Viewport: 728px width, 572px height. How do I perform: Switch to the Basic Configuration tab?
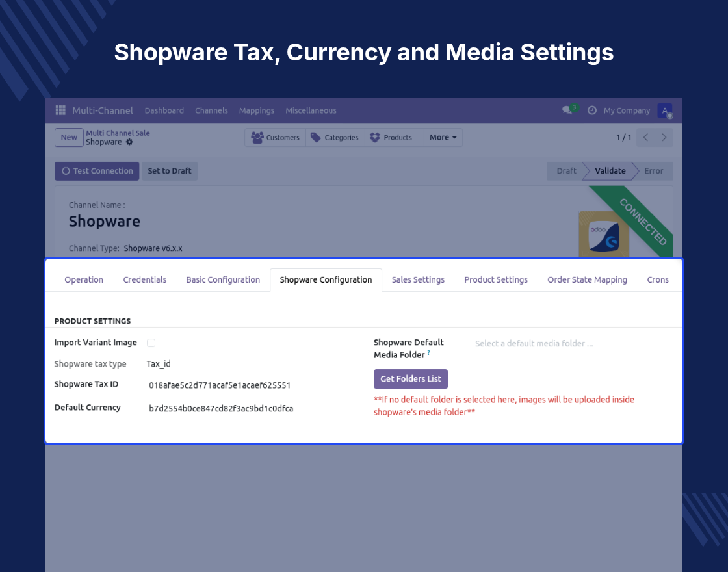pyautogui.click(x=223, y=279)
